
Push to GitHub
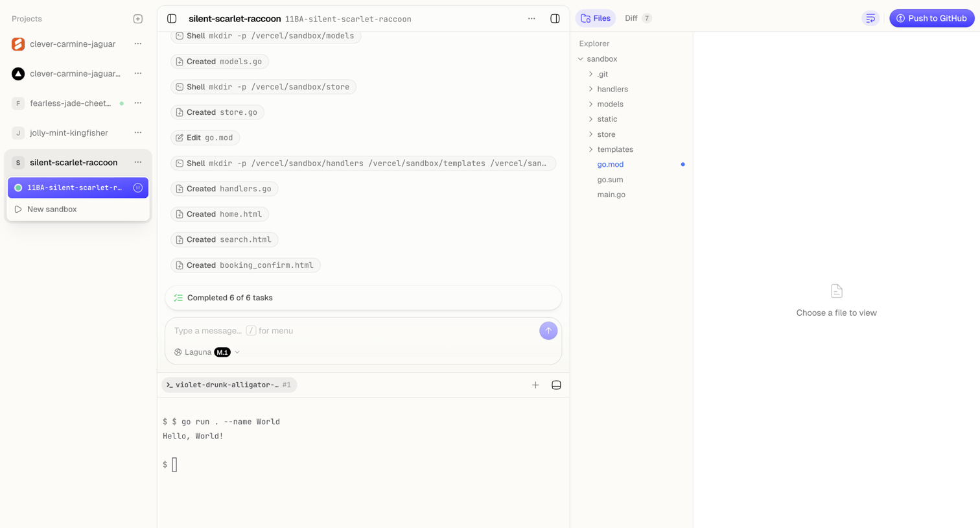(931, 18)
